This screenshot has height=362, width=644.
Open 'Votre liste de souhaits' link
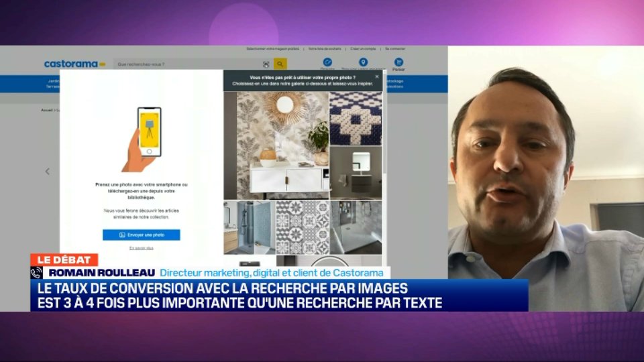(325, 49)
